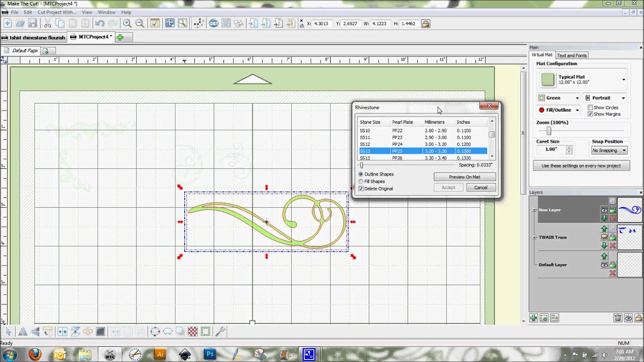Select the SS12 PP24 stone size row
This screenshot has height=362, width=644.
pyautogui.click(x=423, y=144)
